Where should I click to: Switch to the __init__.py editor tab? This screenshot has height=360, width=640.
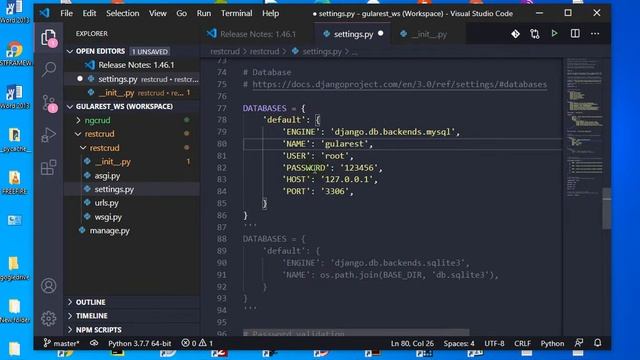point(429,34)
